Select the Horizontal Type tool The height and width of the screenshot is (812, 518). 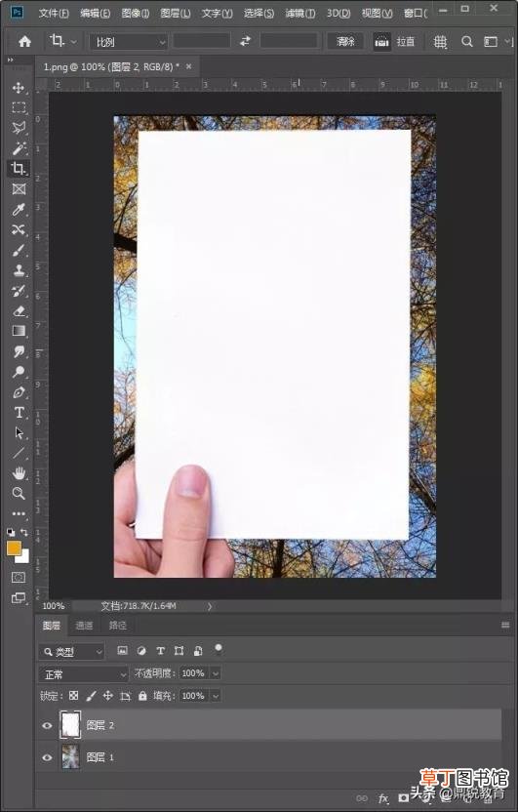(19, 413)
